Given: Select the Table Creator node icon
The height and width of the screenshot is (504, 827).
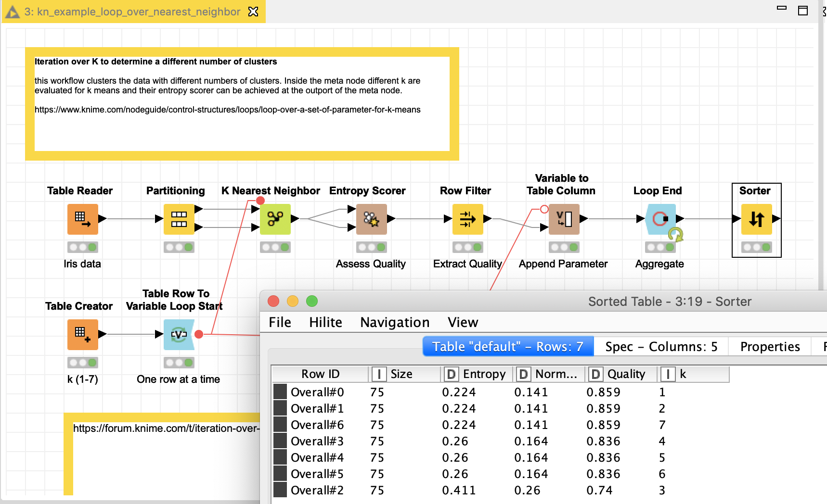Looking at the screenshot, I should click(82, 334).
